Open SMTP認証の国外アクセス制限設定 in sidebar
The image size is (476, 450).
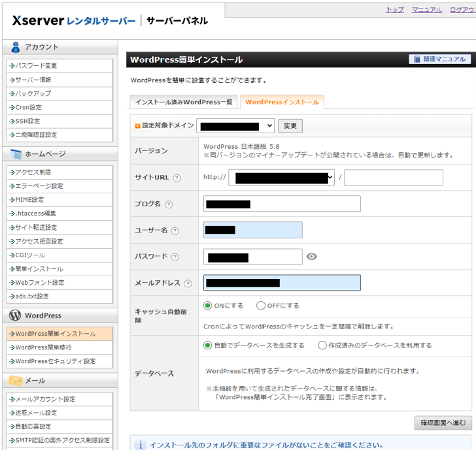[x=59, y=440]
